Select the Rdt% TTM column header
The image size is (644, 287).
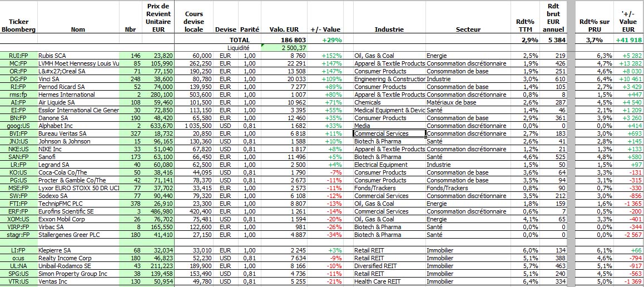click(x=524, y=26)
